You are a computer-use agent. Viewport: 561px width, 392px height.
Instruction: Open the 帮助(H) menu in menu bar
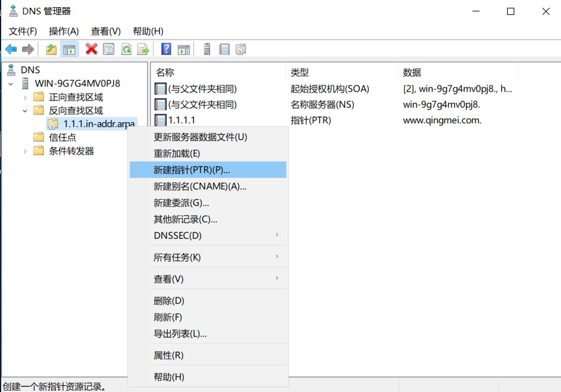coord(148,32)
